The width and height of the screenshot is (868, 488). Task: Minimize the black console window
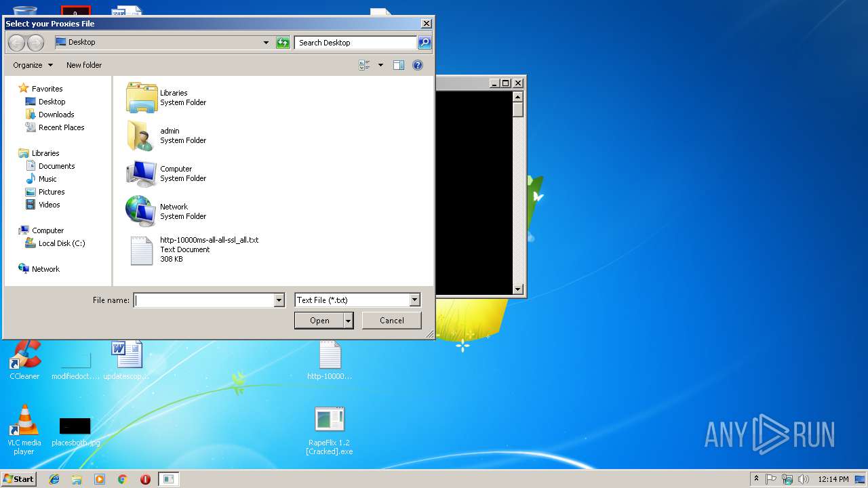pos(494,83)
